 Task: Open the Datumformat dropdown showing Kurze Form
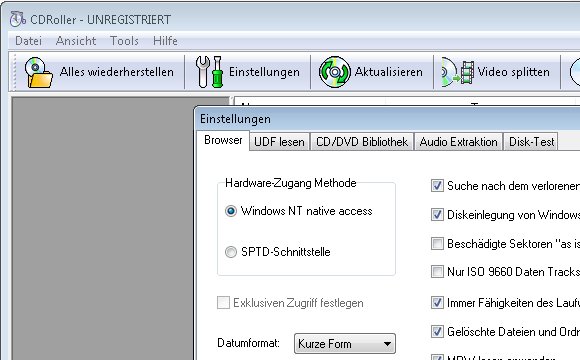click(345, 344)
